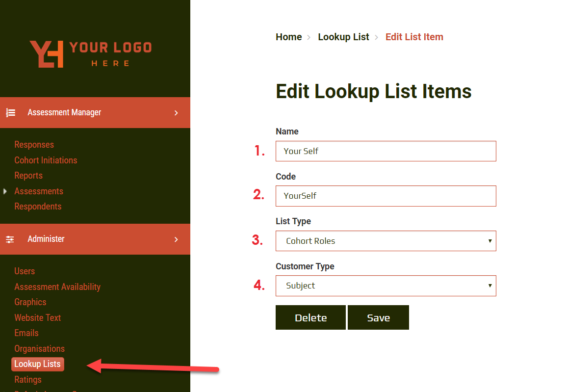
Task: Open the Respondents page
Action: (x=38, y=207)
